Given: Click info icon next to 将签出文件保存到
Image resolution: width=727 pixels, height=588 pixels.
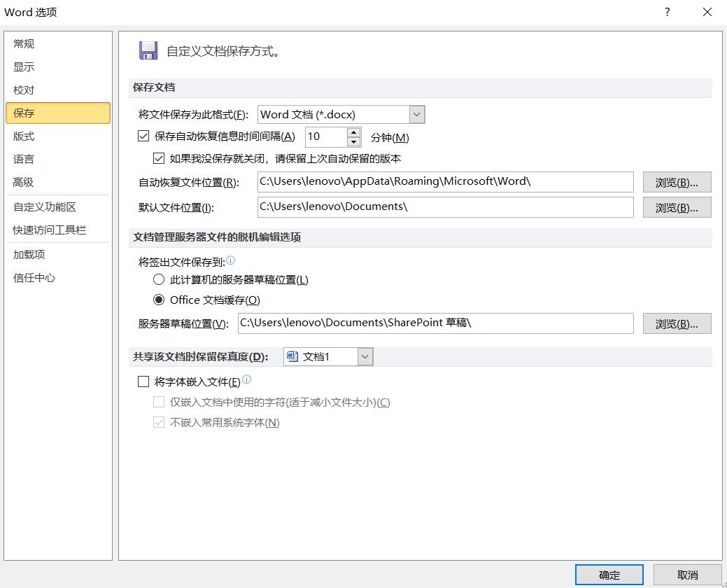Looking at the screenshot, I should (x=231, y=260).
